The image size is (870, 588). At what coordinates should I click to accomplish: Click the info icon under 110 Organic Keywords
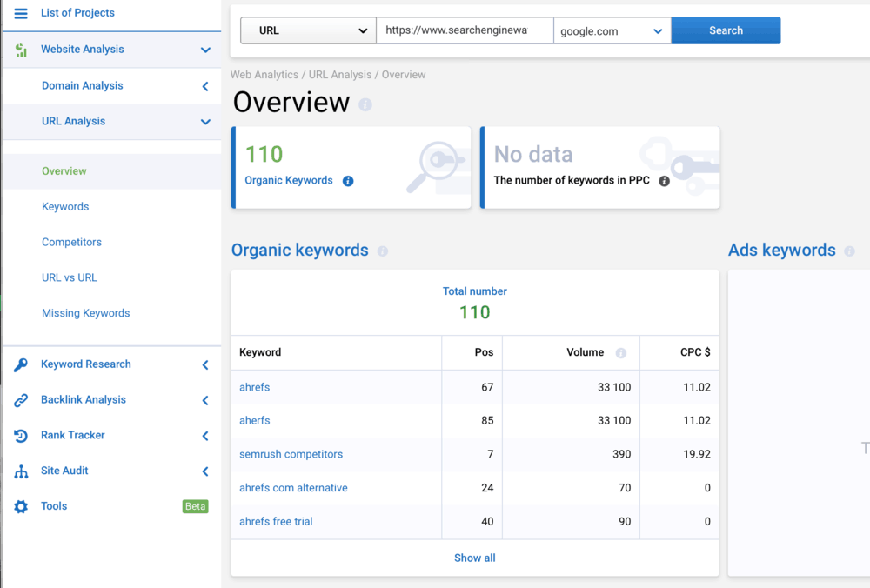348,181
